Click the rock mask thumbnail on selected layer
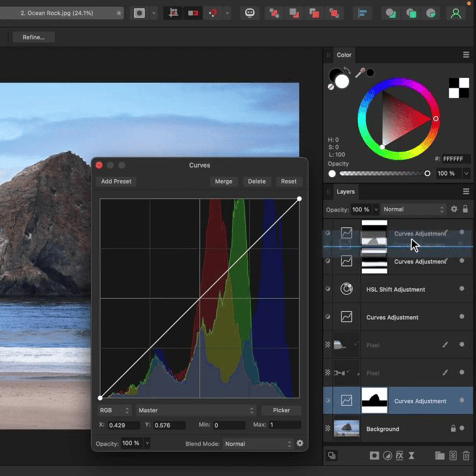Screen dimensions: 476x476 [374, 400]
